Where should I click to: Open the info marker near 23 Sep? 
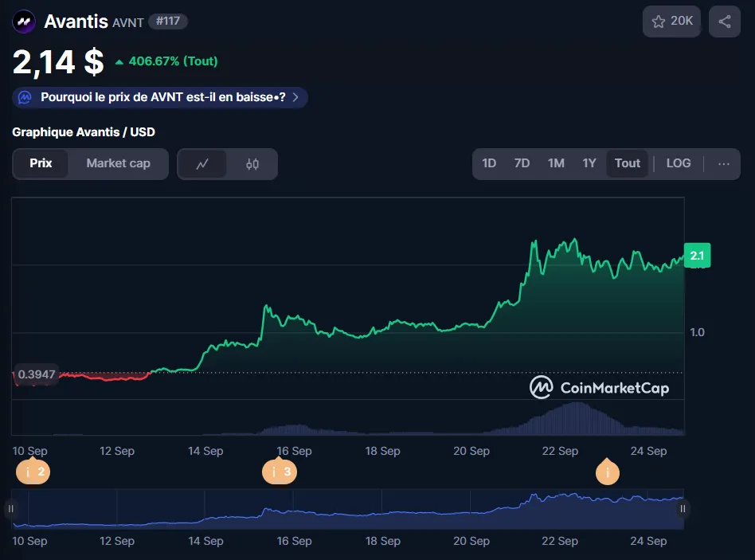[608, 473]
